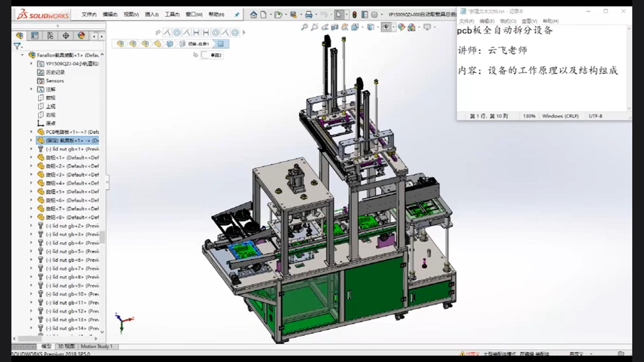Click the feature tree horizontal scrollbar
The image size is (644, 362).
[x=55, y=339]
